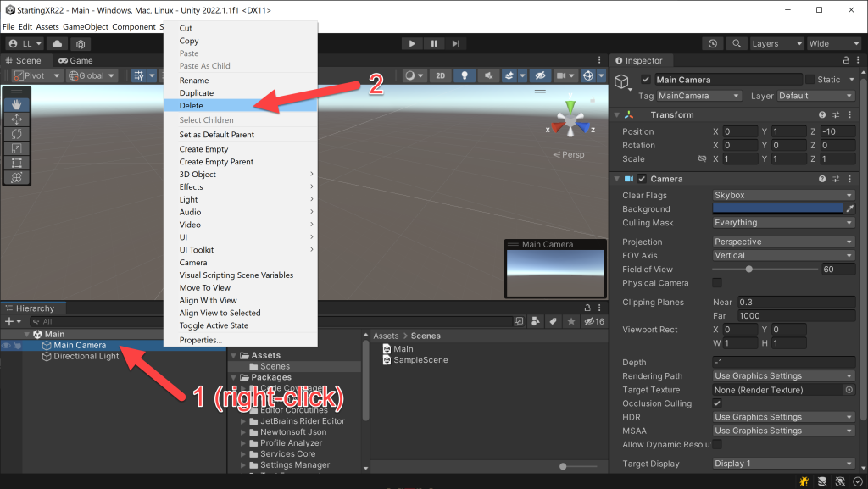Select the Rect tool

[17, 164]
